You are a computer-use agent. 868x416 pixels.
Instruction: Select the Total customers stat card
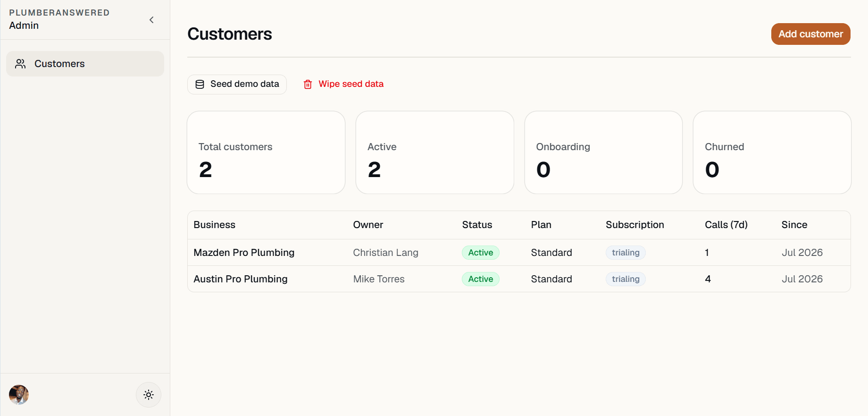tap(266, 153)
